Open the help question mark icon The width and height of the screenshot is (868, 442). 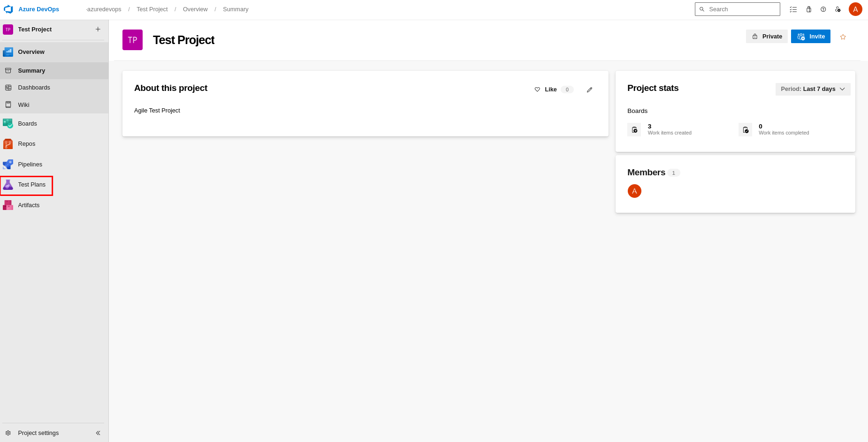click(x=823, y=9)
